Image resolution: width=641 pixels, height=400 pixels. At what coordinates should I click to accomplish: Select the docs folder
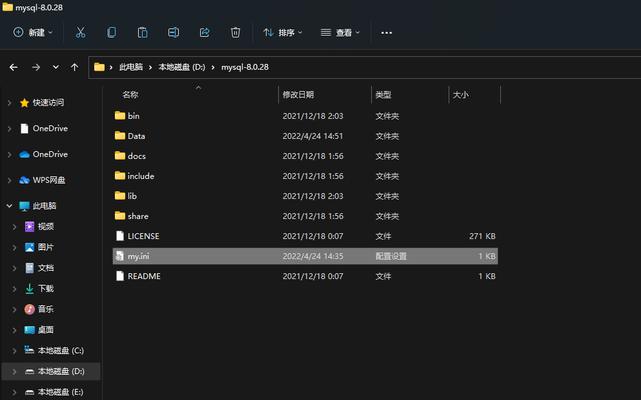click(305, 156)
